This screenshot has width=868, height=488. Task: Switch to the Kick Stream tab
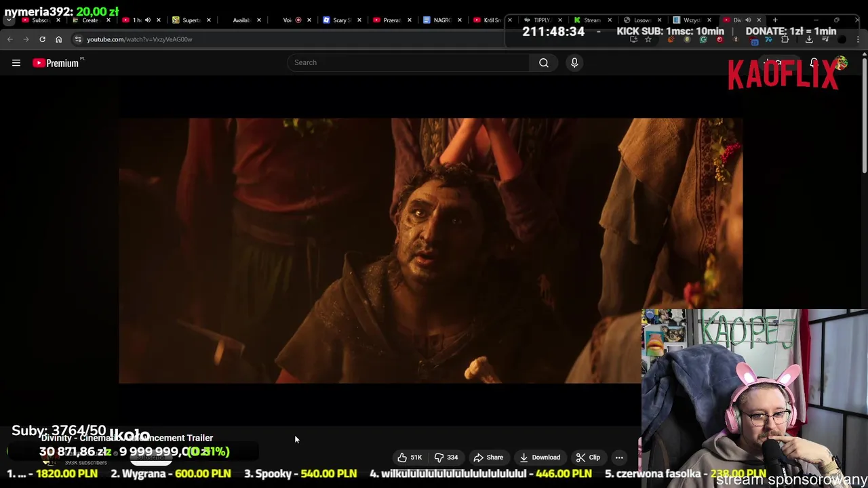tap(591, 20)
